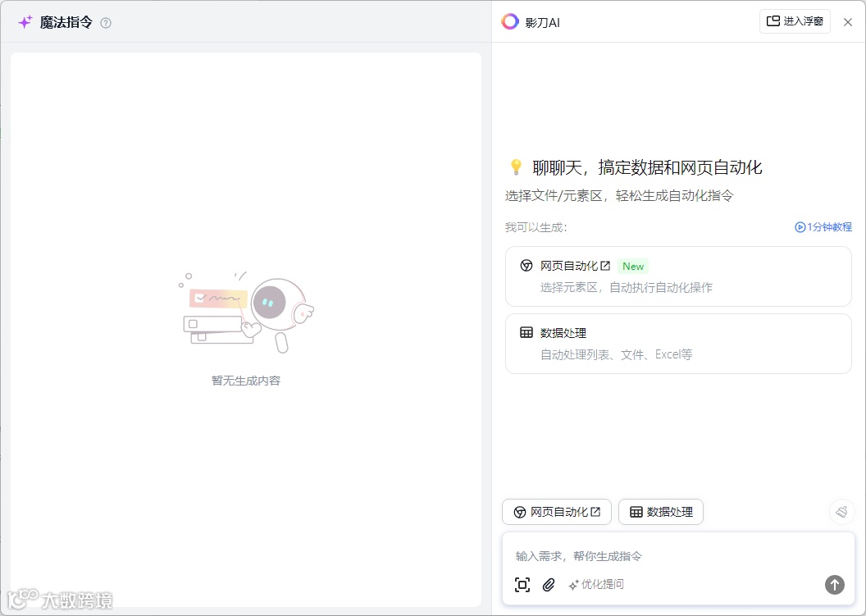
Task: Click the sparkle icon beside 魔法指令
Action: point(25,22)
